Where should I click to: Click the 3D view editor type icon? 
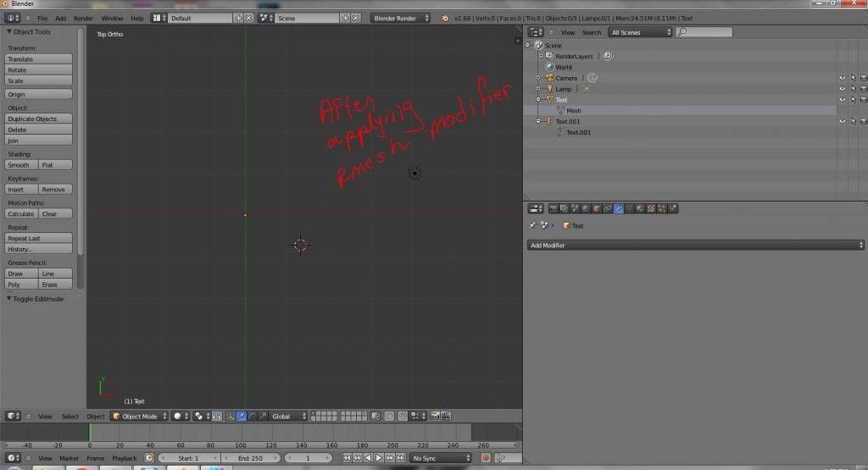pos(13,417)
